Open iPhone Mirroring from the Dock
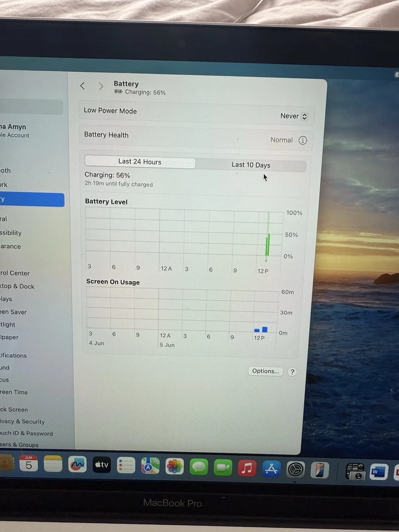The height and width of the screenshot is (532, 399). coord(319,470)
